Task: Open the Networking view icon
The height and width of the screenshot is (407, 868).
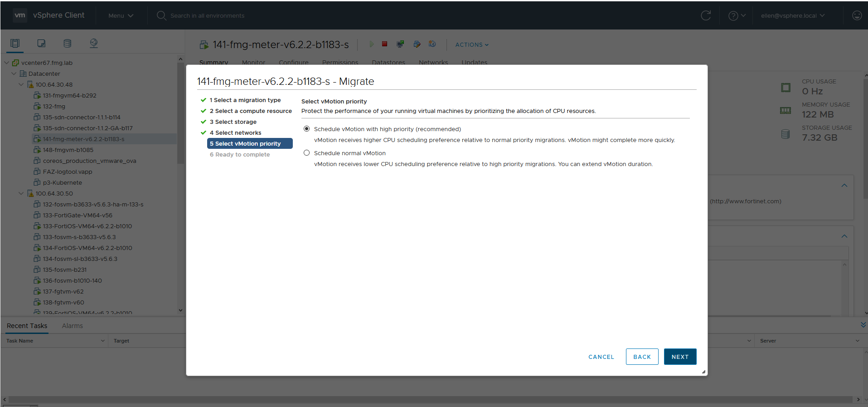Action: pos(94,43)
